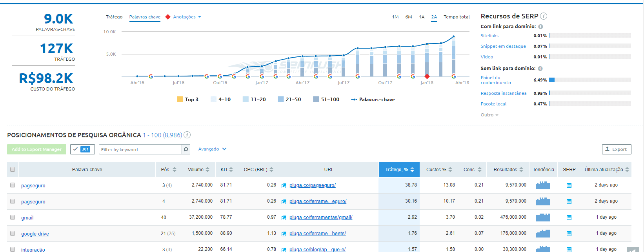The width and height of the screenshot is (644, 252).
Task: Open the pluga.co/pagseguro/ URL link
Action: pos(313,185)
